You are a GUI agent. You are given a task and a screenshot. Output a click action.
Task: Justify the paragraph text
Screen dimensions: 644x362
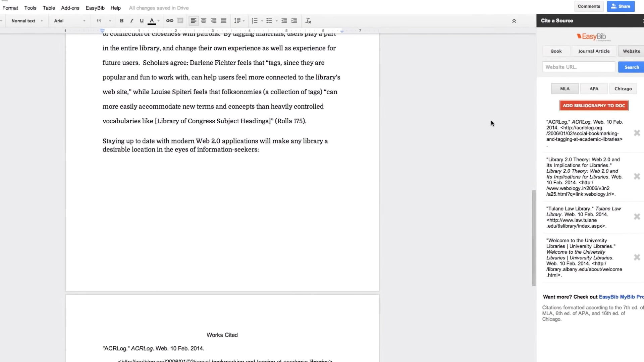[224, 21]
